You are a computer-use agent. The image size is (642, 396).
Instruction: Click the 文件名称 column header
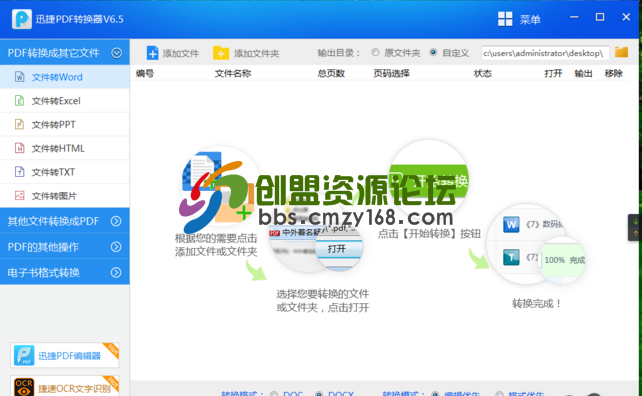point(233,73)
